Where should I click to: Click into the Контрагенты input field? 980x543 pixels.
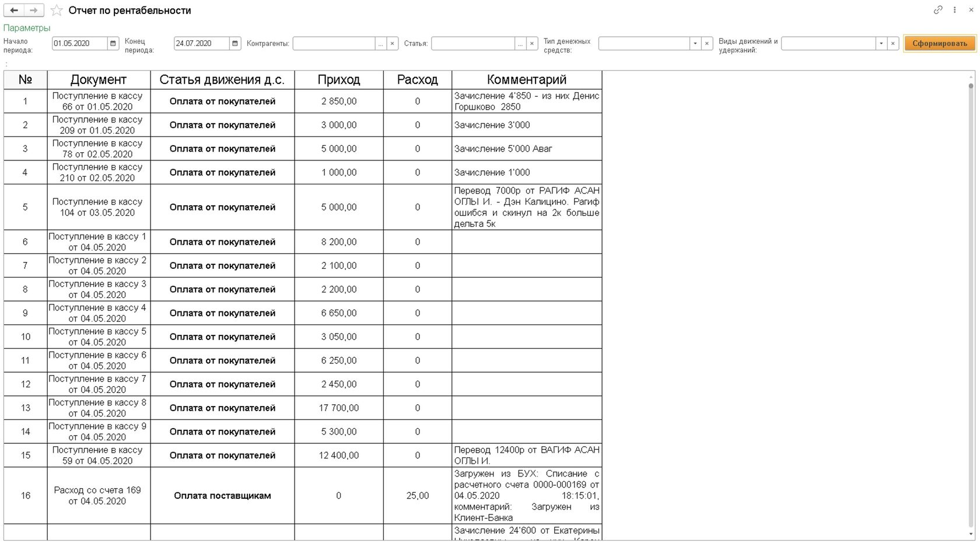point(334,43)
